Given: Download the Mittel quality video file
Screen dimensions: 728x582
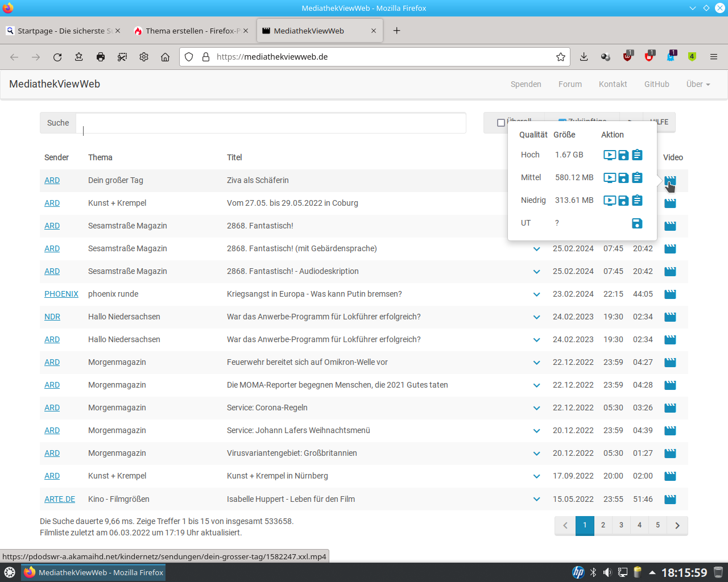Looking at the screenshot, I should (623, 177).
